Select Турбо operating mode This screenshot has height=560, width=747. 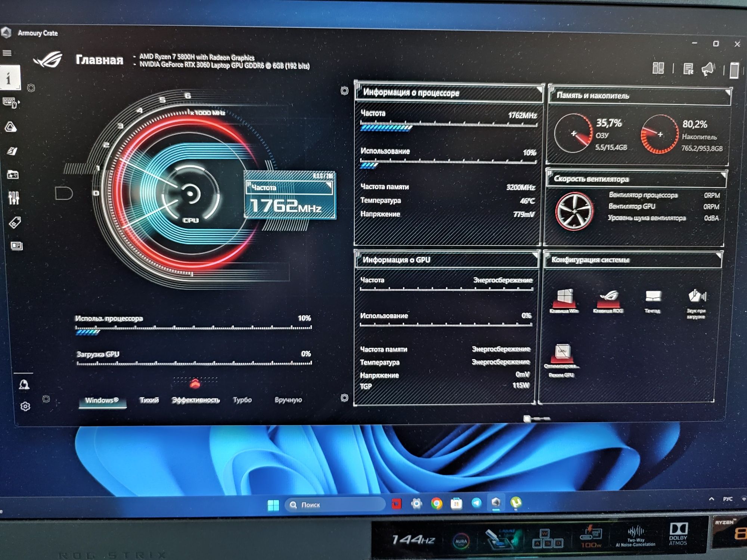coord(242,399)
